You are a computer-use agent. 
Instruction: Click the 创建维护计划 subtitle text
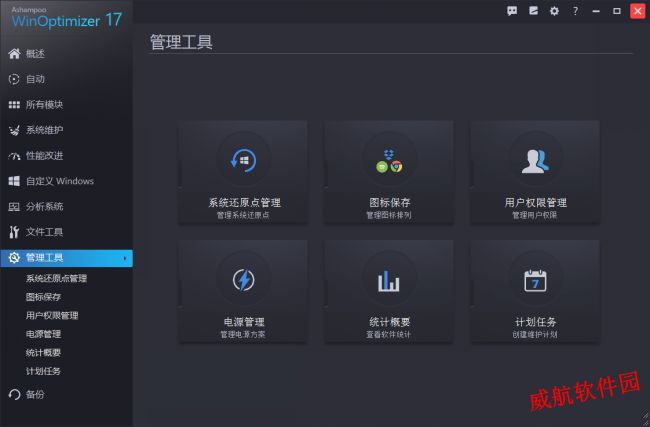(535, 335)
